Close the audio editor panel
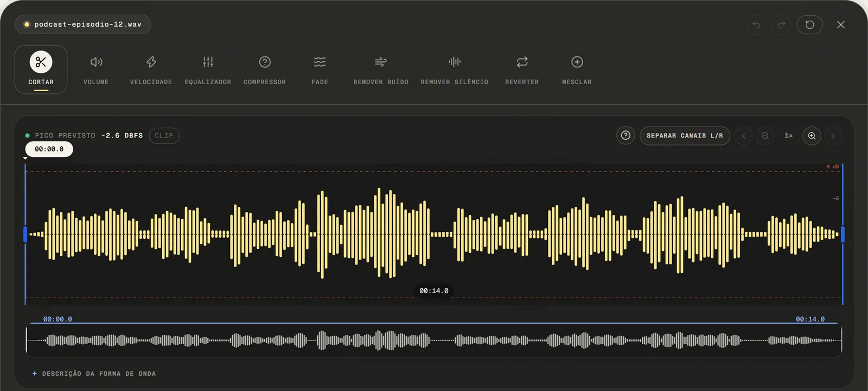The image size is (868, 391). click(841, 24)
